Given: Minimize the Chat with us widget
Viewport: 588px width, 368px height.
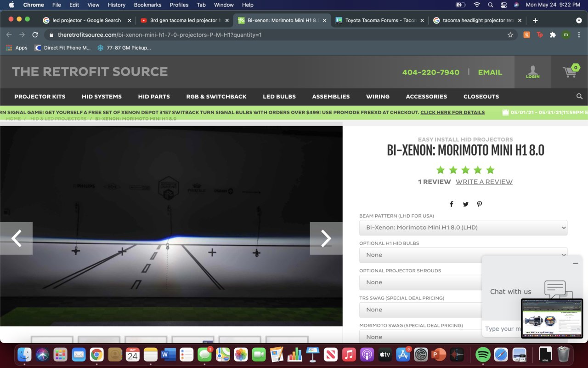Looking at the screenshot, I should click(575, 263).
